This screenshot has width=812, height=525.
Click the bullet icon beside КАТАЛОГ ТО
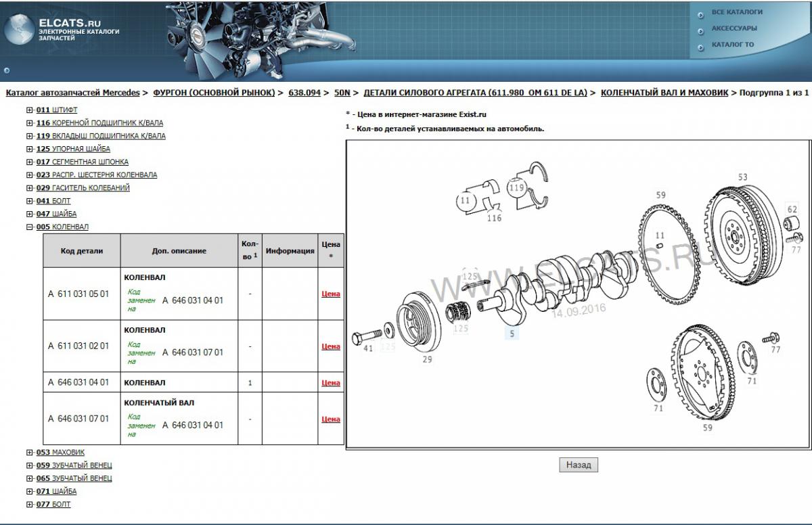(x=700, y=46)
